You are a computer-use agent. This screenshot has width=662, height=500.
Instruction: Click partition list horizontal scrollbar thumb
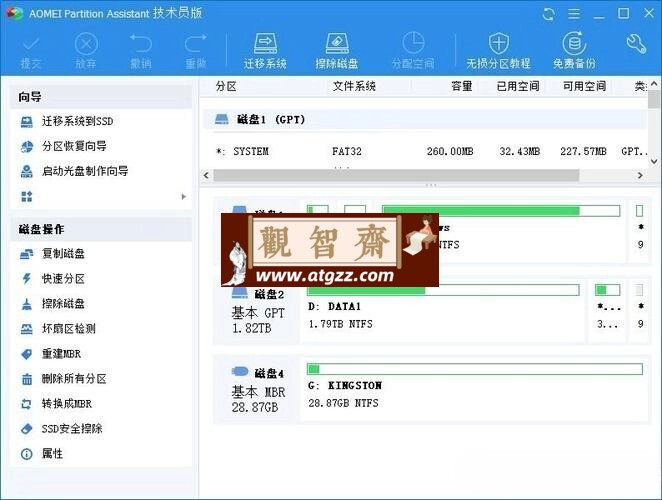point(396,175)
